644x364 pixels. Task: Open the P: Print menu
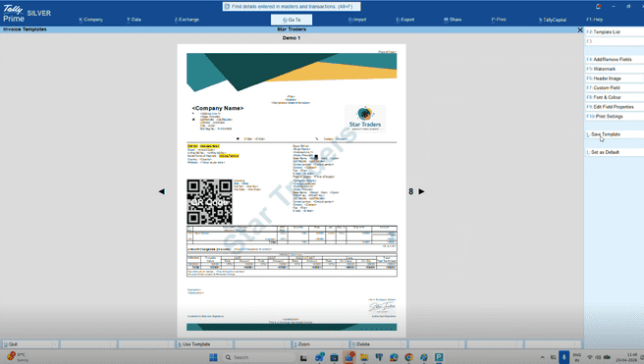(x=499, y=20)
